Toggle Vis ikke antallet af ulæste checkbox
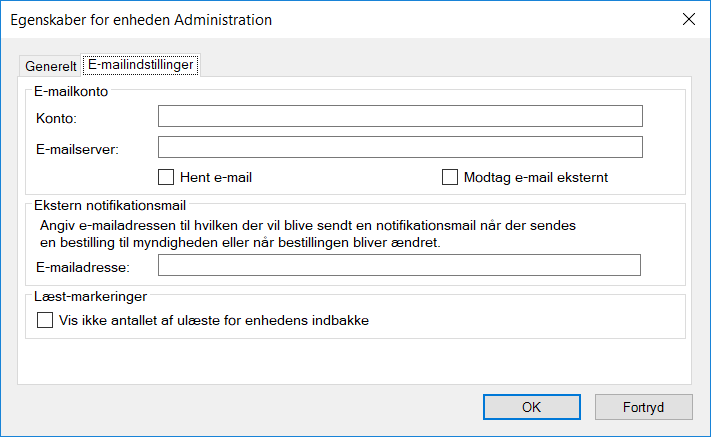Image resolution: width=711 pixels, height=437 pixels. pyautogui.click(x=45, y=321)
